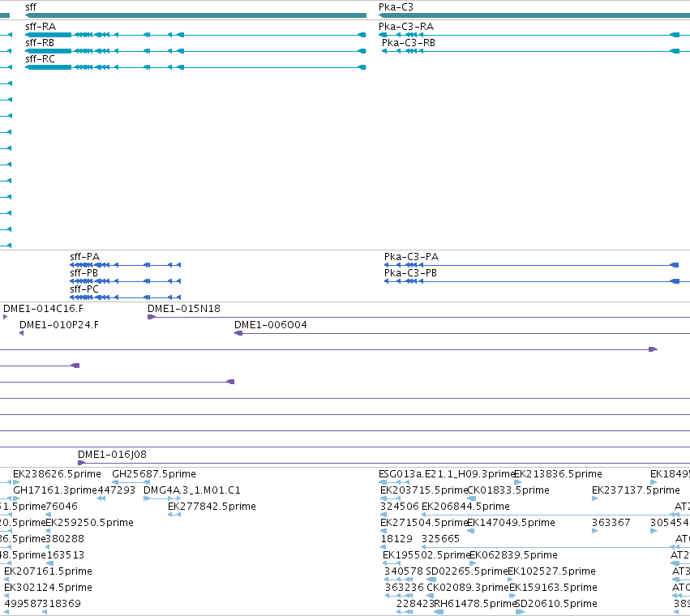Open EST label ESG013a.E21.1_H09.3prime
690x616 pixels.
tap(447, 474)
